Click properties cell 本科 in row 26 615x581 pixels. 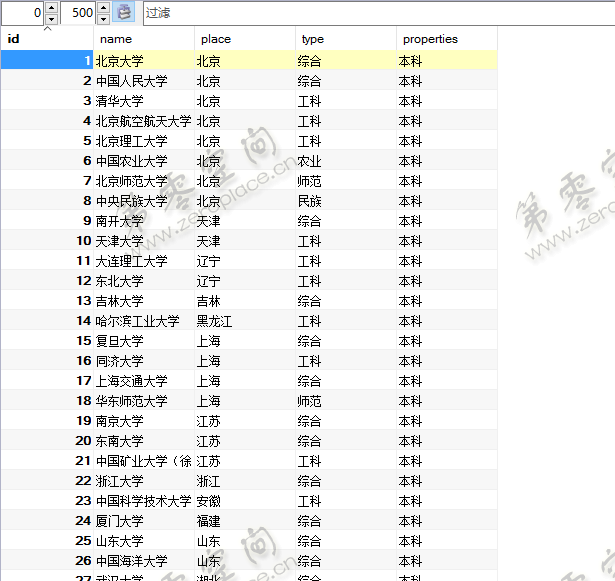pyautogui.click(x=447, y=561)
